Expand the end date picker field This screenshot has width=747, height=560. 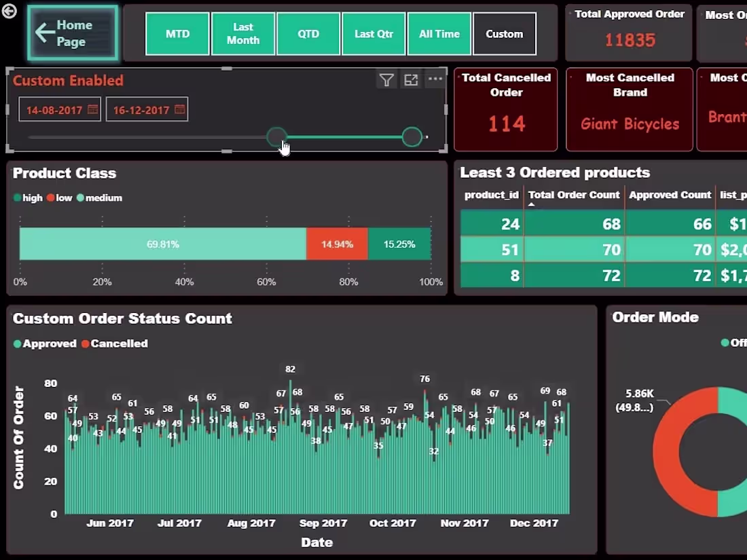[147, 109]
